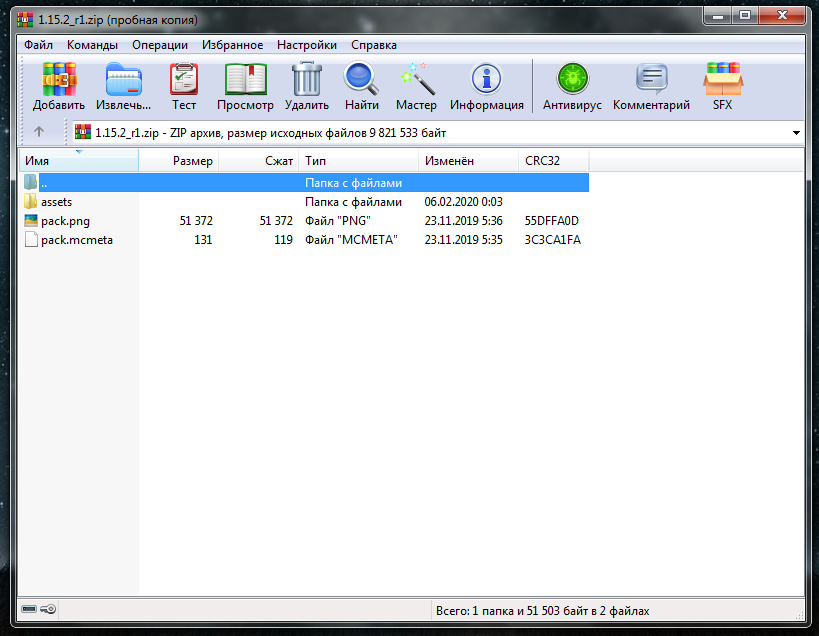Viewport: 819px width, 636px height.
Task: Click the Файл "MCMETA" type cell
Action: 351,240
